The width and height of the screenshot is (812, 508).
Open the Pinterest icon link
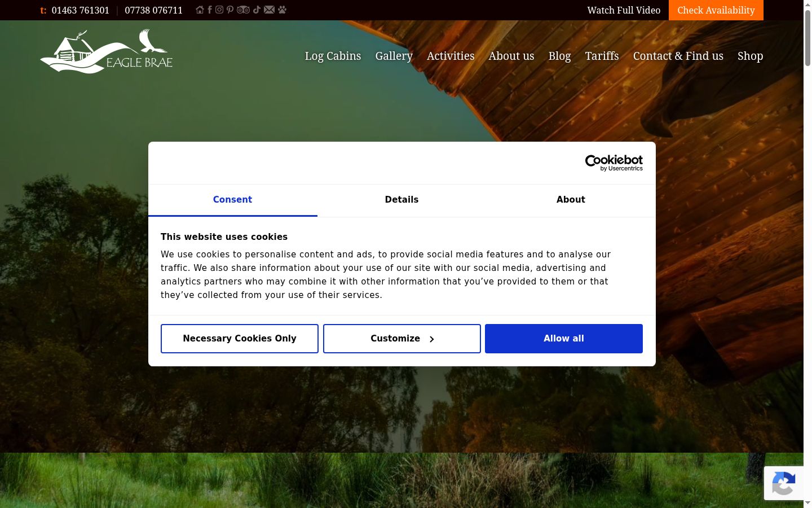coord(230,10)
